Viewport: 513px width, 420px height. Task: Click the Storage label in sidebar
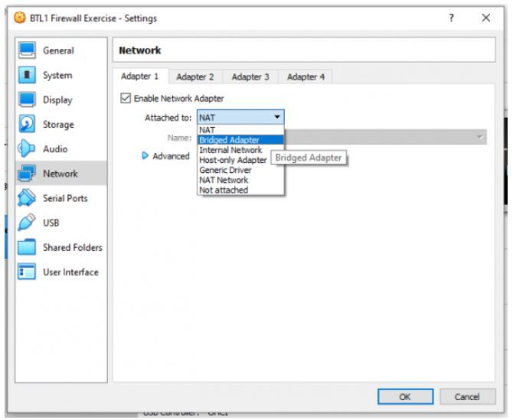[58, 125]
